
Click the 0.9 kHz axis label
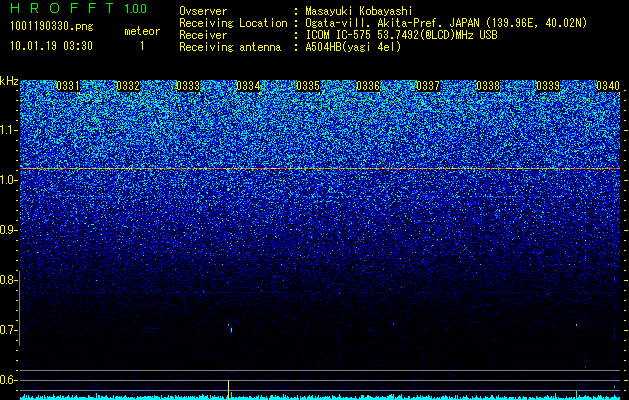coord(8,230)
